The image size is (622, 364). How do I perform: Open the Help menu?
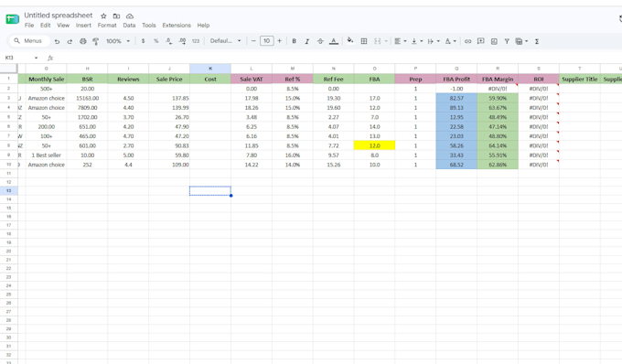203,26
